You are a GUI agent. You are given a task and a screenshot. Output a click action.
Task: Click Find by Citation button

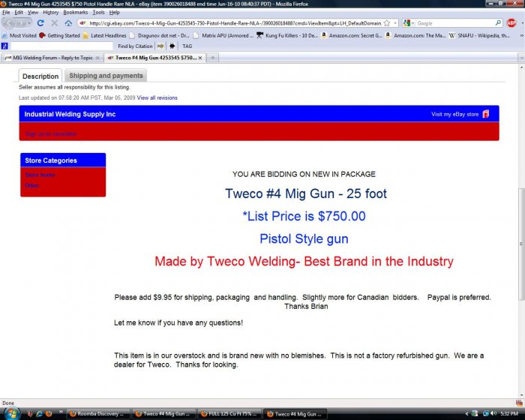tap(135, 46)
